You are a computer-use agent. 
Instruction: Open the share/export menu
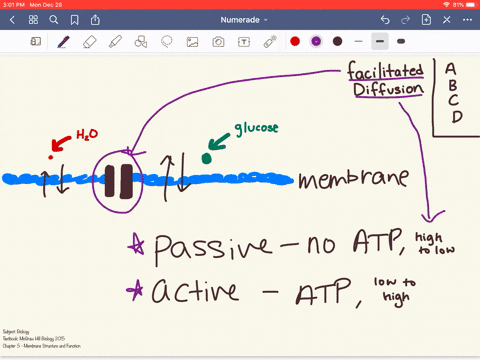point(95,20)
